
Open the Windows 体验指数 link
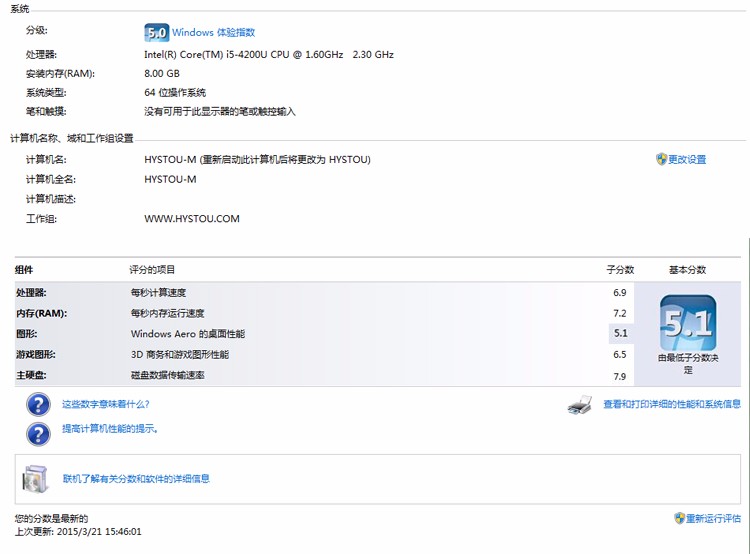tap(213, 33)
